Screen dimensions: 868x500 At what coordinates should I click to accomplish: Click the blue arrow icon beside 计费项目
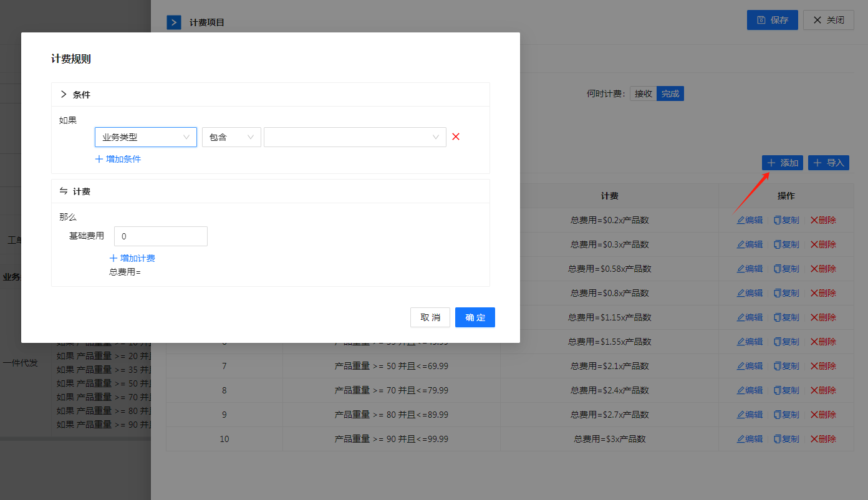click(x=173, y=23)
